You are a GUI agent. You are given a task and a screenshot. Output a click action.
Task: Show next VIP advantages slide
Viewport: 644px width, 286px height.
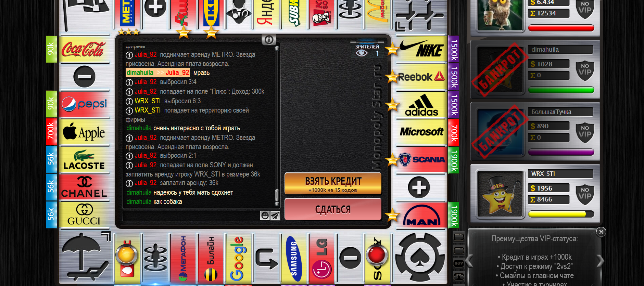[x=601, y=261]
